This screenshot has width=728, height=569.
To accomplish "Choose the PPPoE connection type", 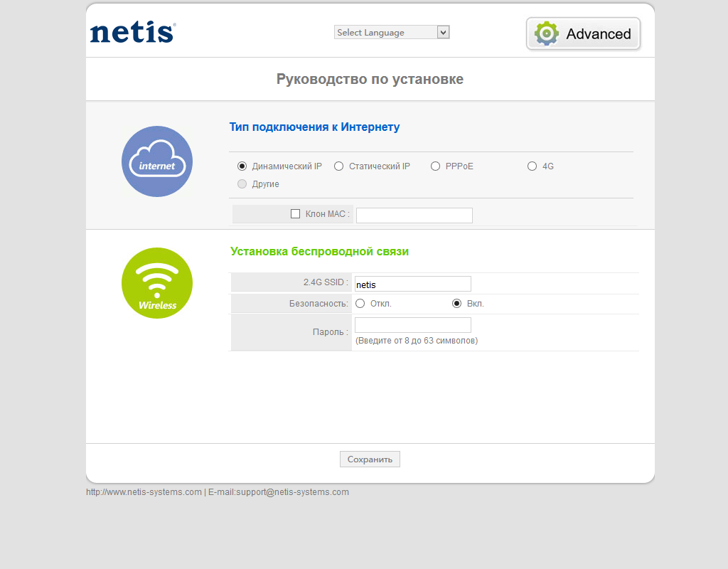I will [x=436, y=166].
